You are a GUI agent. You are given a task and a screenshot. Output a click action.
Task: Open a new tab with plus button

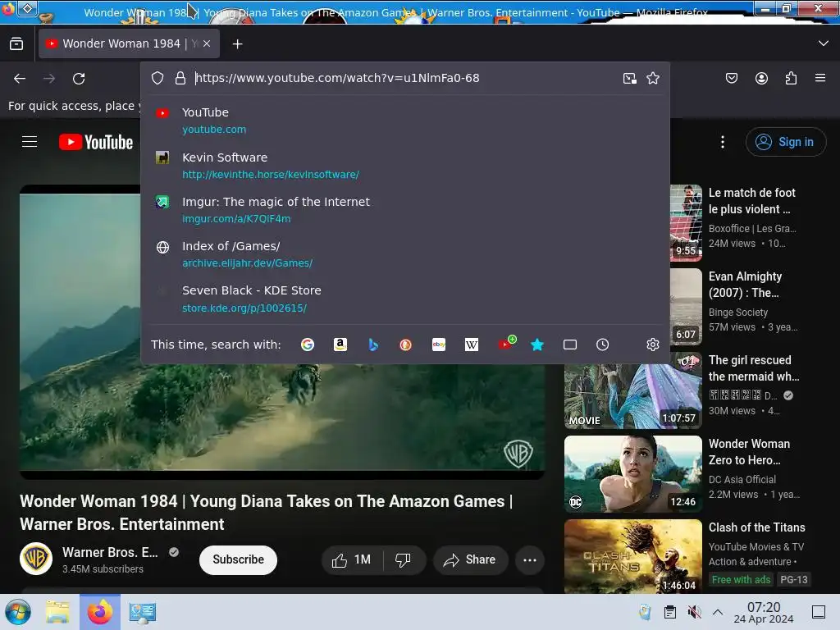237,44
